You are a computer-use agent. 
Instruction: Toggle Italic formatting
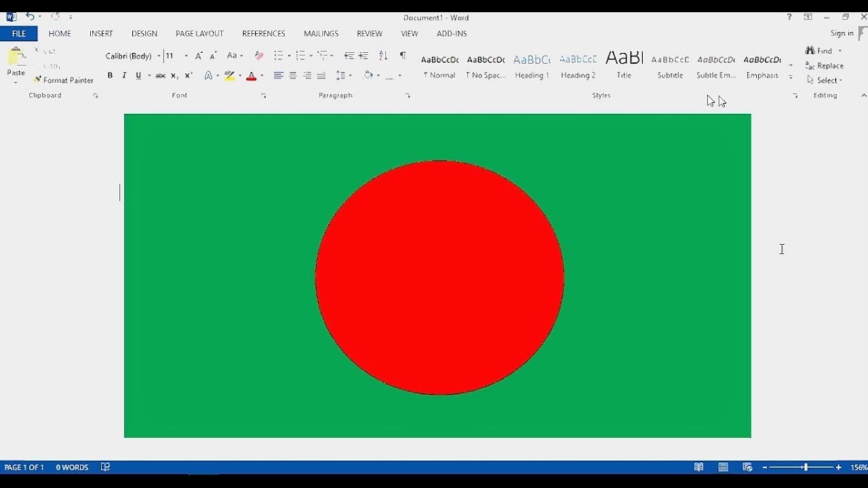coord(123,75)
